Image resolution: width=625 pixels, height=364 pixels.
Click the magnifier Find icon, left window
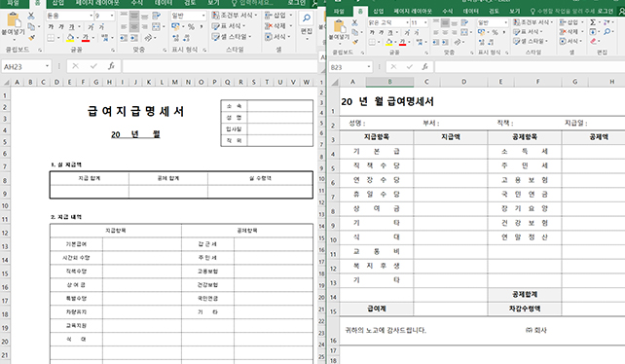307,18
